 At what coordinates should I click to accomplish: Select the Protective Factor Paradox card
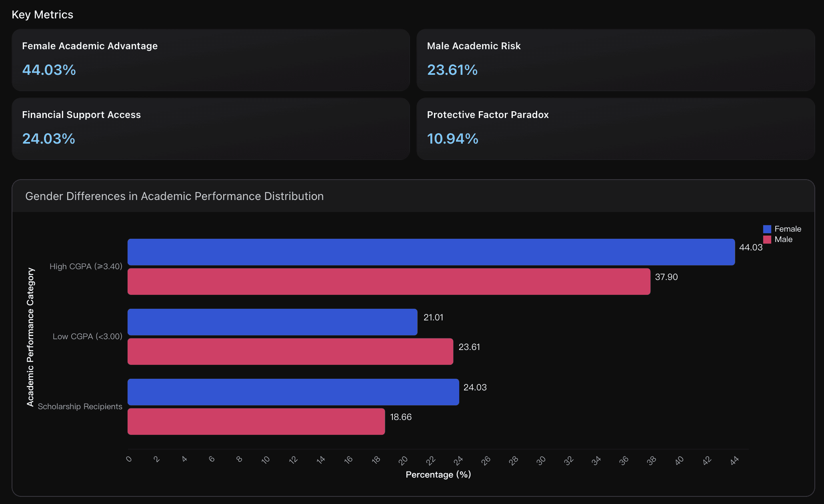point(616,129)
